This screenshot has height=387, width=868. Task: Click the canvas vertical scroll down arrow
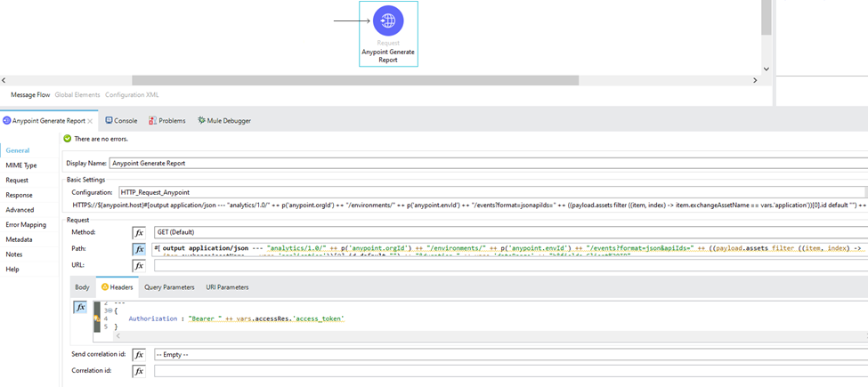click(767, 69)
